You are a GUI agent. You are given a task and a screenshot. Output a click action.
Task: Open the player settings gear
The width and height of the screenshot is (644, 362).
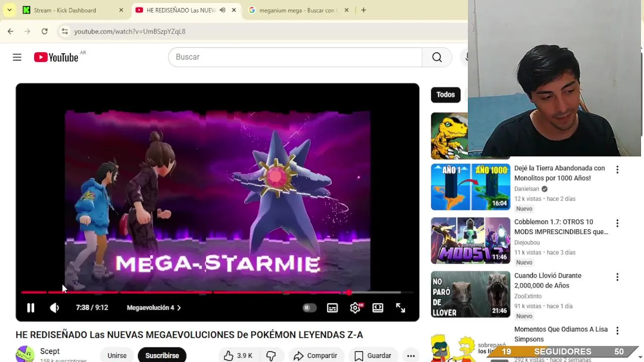click(355, 308)
